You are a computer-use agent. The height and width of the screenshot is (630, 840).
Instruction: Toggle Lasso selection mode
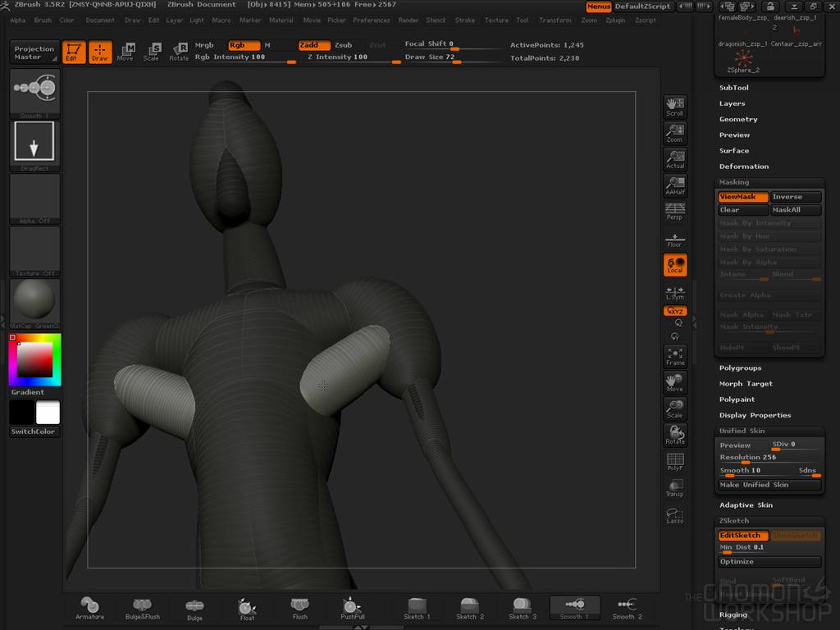(675, 515)
